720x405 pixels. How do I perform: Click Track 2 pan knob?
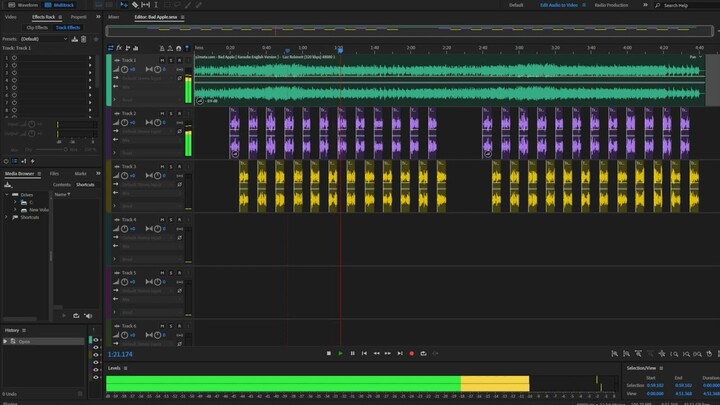158,123
